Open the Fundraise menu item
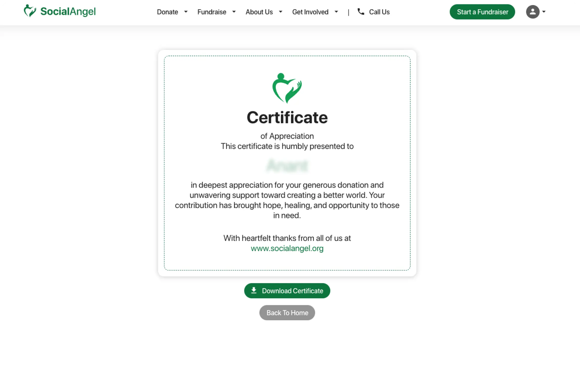 point(212,12)
